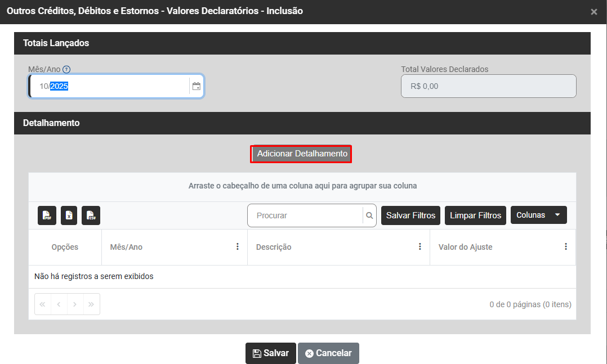Image resolution: width=607 pixels, height=364 pixels.
Task: Click the Cancelar button
Action: [328, 353]
